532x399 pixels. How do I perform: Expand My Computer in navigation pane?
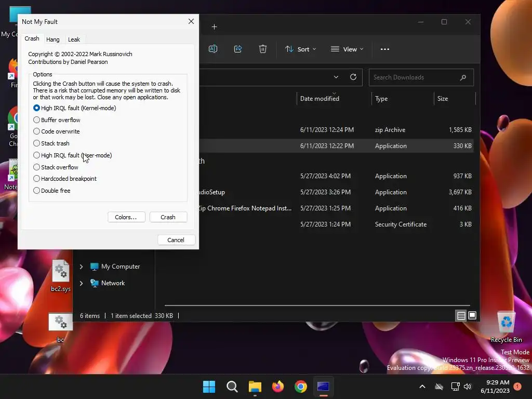(81, 267)
